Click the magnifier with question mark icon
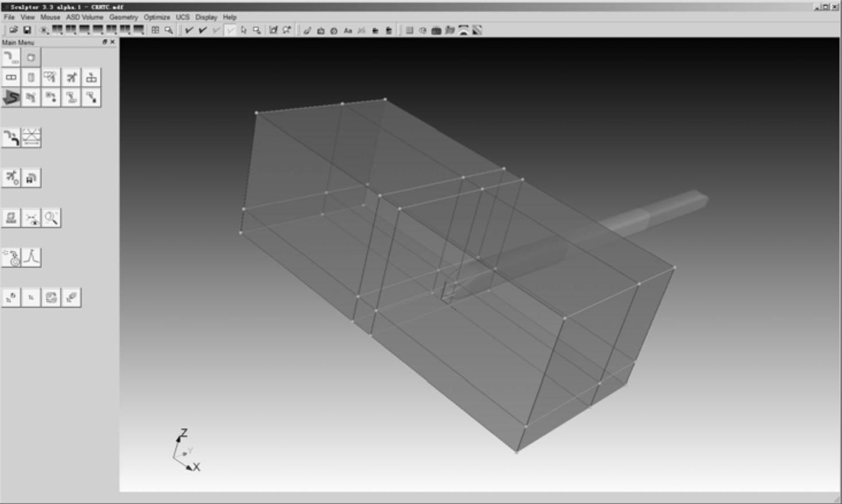842x504 pixels. click(x=51, y=218)
